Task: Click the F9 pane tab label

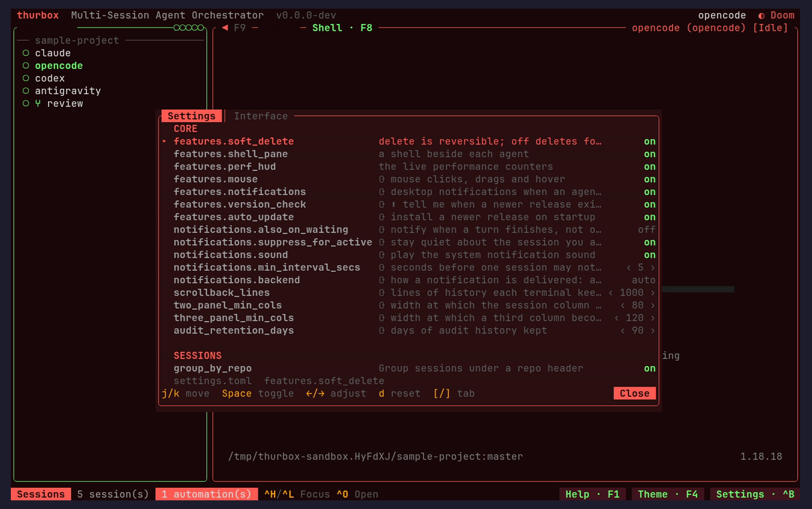Action: pyautogui.click(x=240, y=28)
